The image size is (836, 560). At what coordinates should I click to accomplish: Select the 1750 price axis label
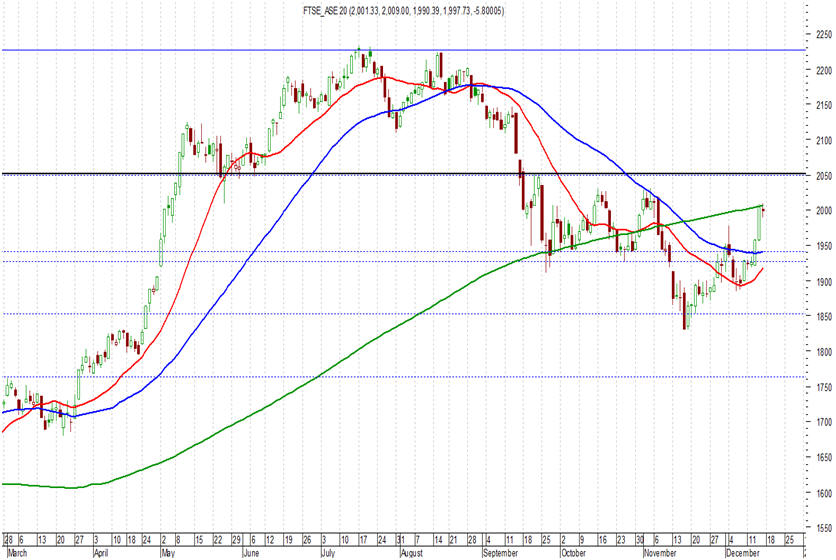pos(823,387)
